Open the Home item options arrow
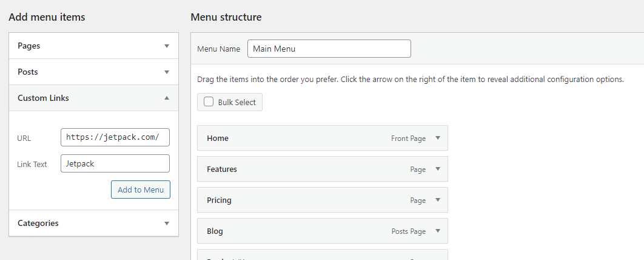This screenshot has width=644, height=260. (x=438, y=139)
